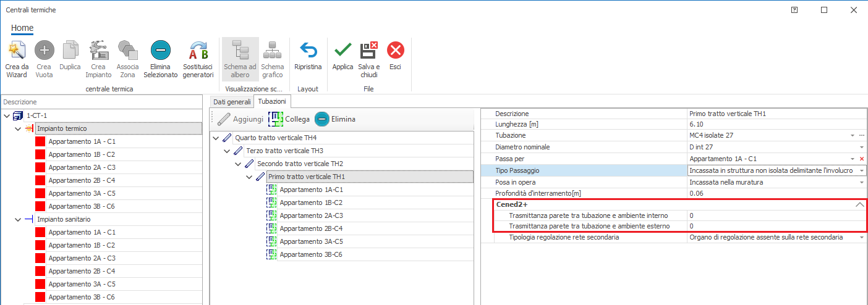
Task: Open the Tipo Passaggio dropdown
Action: (x=861, y=170)
